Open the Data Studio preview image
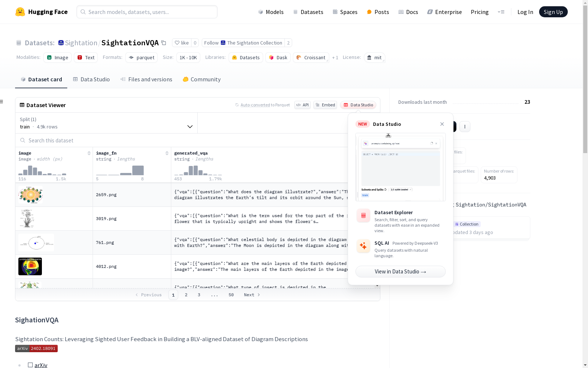Viewport: 588px width, 368px height. pos(401,167)
